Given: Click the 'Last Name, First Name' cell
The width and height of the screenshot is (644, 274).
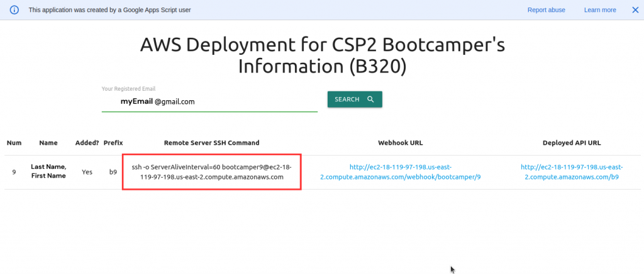Looking at the screenshot, I should (x=48, y=172).
